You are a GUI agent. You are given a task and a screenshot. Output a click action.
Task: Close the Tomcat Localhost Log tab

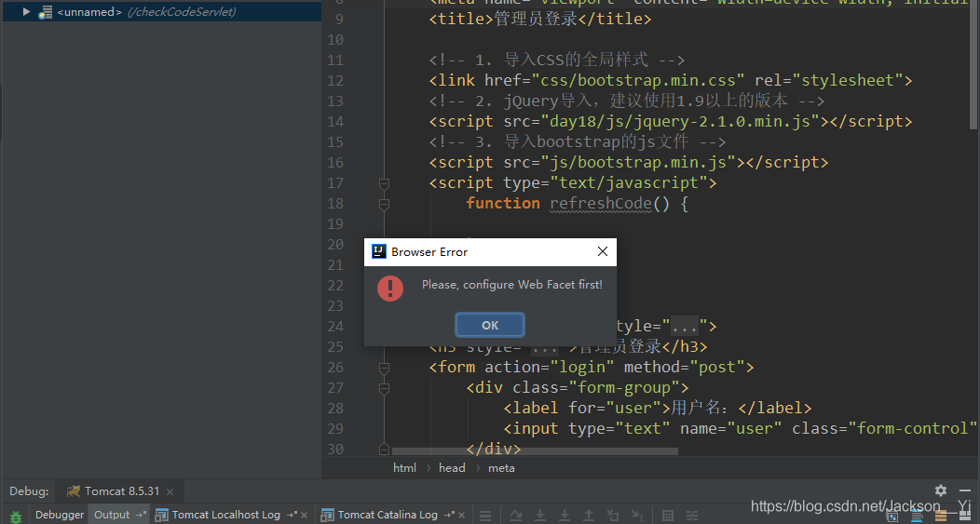pos(304,516)
